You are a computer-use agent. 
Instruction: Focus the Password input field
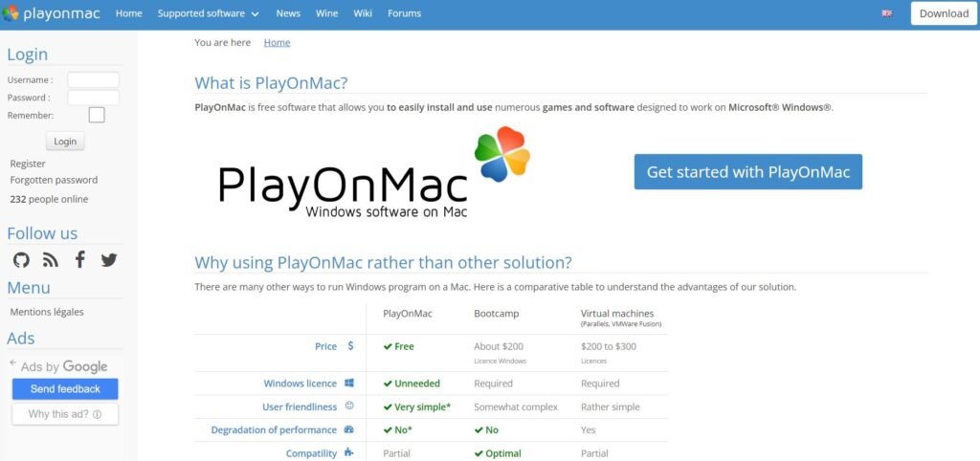(93, 98)
